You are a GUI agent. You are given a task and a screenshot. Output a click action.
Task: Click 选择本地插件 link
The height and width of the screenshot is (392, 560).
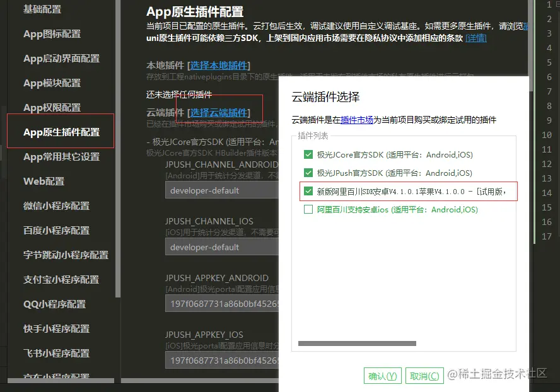(x=219, y=66)
